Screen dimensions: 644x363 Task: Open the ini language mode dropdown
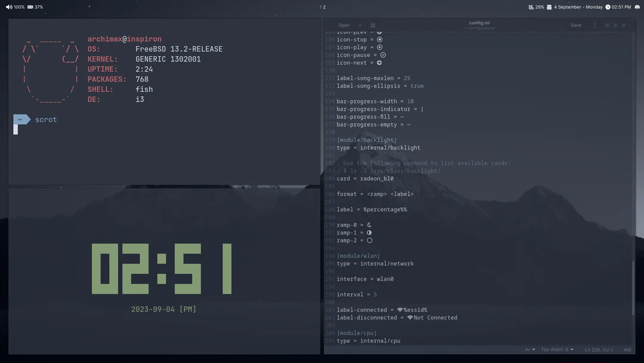coord(530,349)
